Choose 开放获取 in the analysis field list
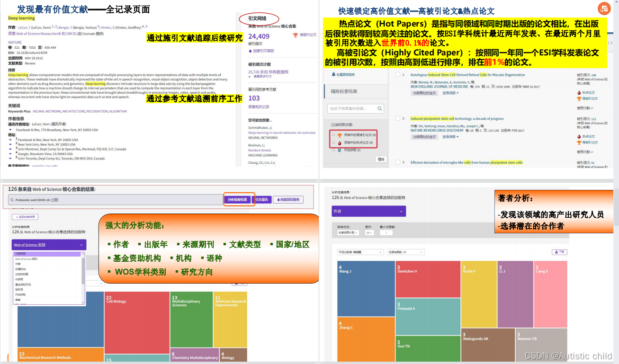The width and height of the screenshot is (619, 364). (x=19, y=294)
